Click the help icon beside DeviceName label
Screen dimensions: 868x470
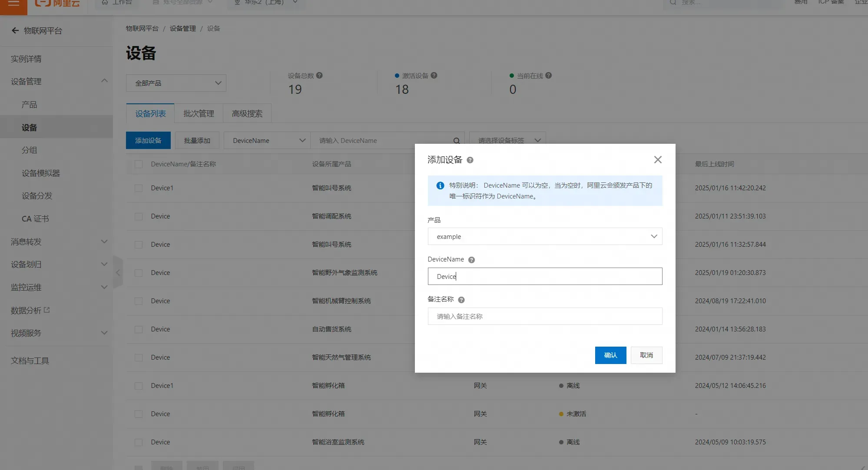point(471,260)
